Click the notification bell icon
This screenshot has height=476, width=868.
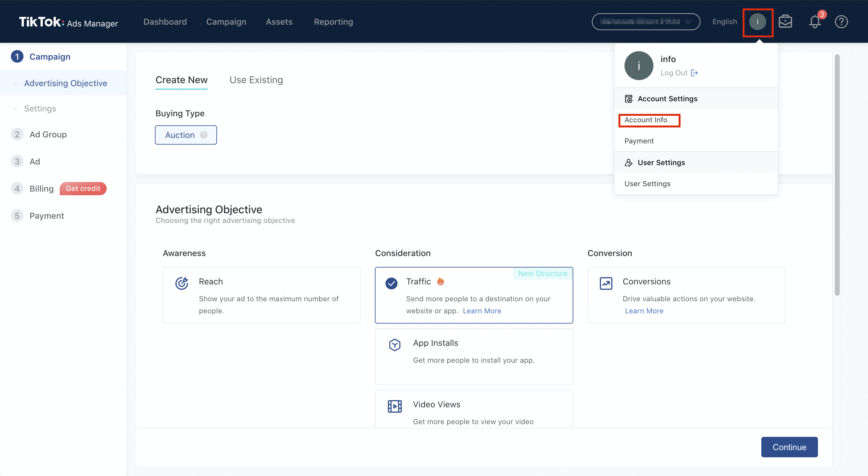click(x=814, y=22)
